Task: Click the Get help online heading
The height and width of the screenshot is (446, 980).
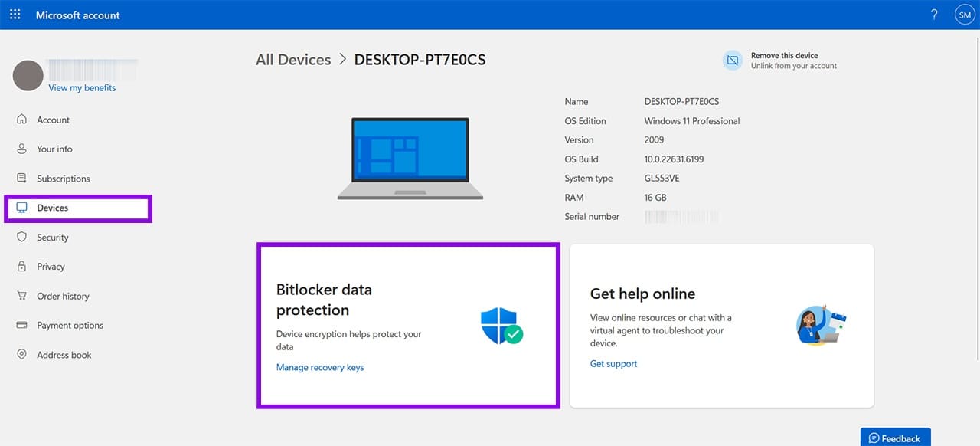Action: coord(642,294)
